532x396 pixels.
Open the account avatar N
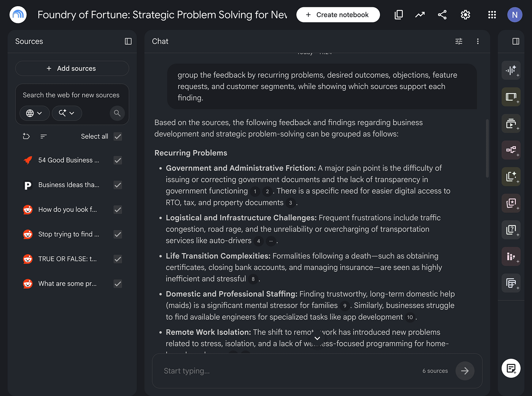tap(514, 15)
